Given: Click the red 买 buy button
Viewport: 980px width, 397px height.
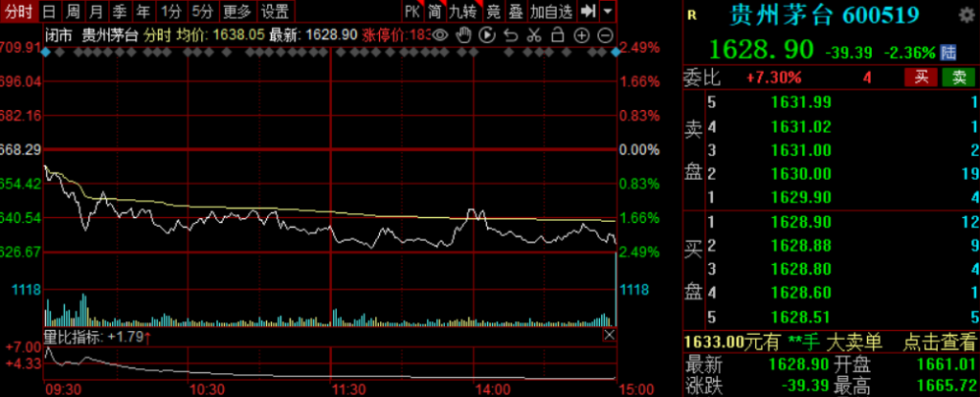Looking at the screenshot, I should click(x=922, y=77).
